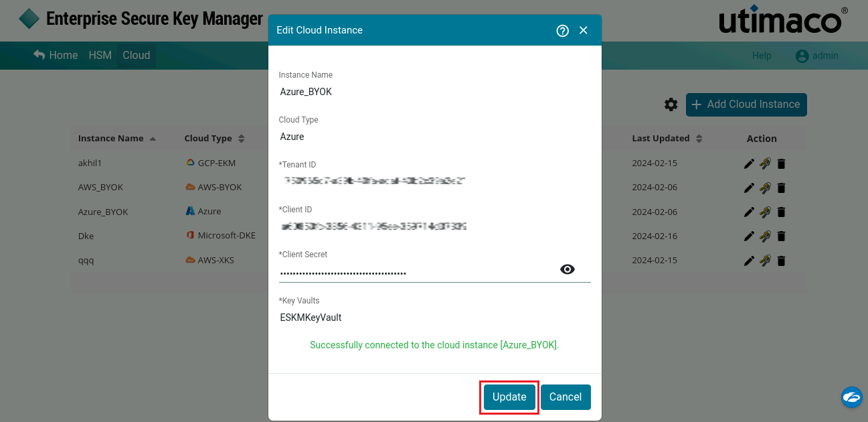Delete the Dke instance with its trash icon

(x=782, y=236)
